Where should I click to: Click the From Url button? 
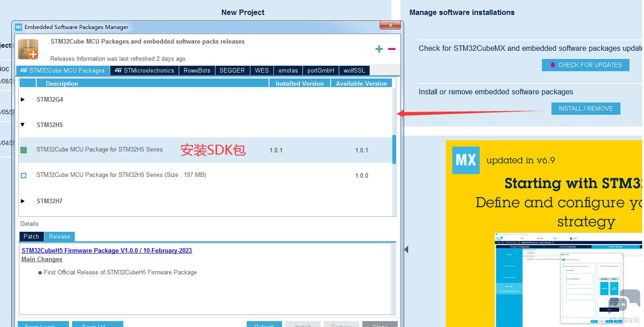click(98, 324)
